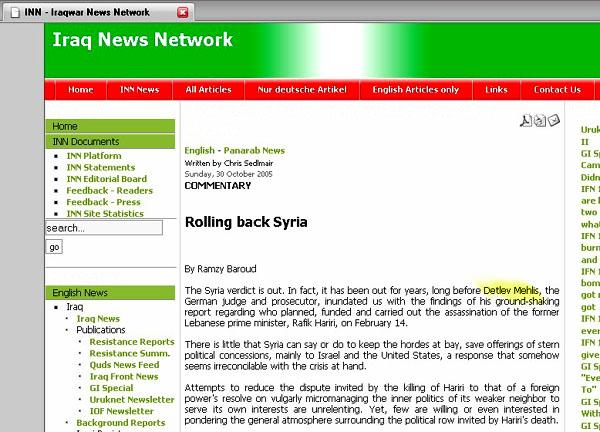
Task: Click inside the search input field
Action: tap(103, 228)
